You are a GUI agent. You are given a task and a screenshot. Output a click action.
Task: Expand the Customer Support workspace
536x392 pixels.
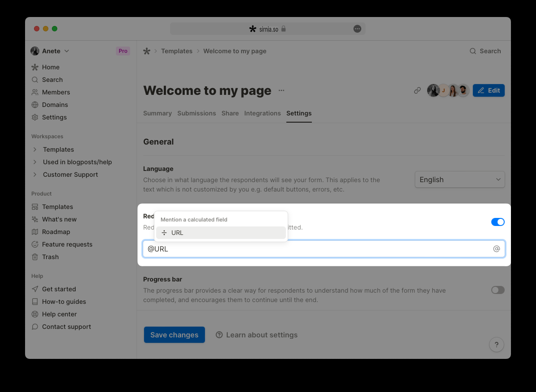(x=35, y=175)
